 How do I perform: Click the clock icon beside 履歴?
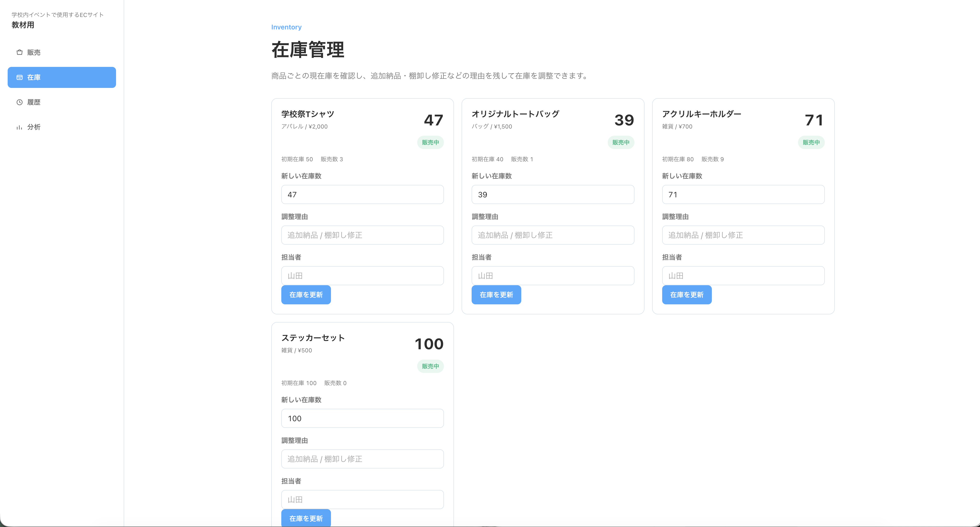(19, 102)
